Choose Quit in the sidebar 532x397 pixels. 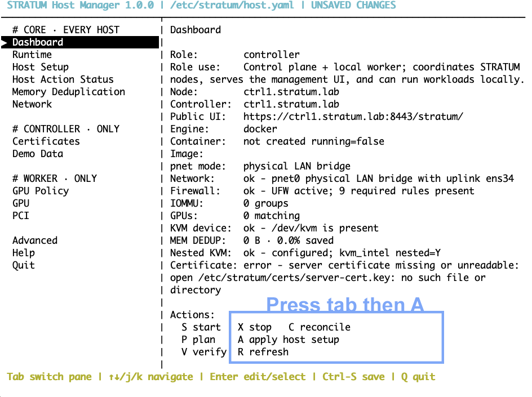24,265
